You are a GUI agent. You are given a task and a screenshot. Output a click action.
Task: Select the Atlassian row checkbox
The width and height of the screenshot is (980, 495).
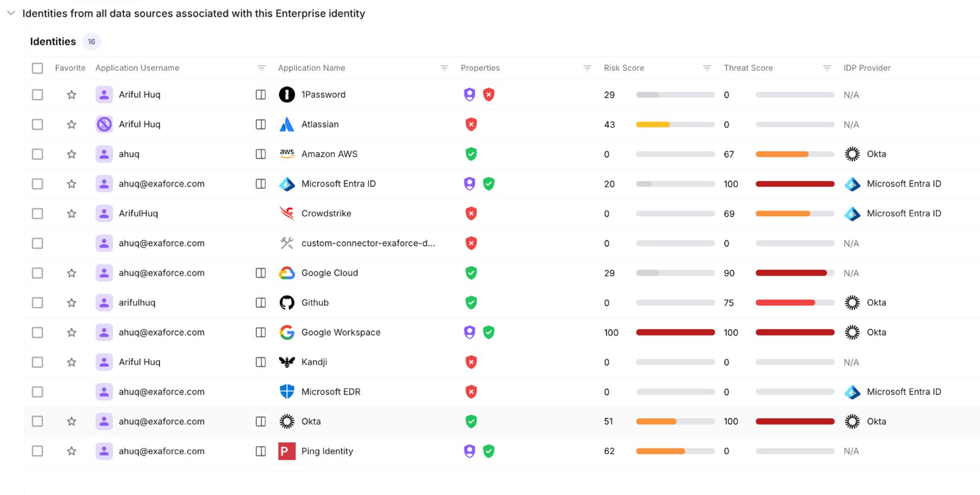tap(37, 124)
